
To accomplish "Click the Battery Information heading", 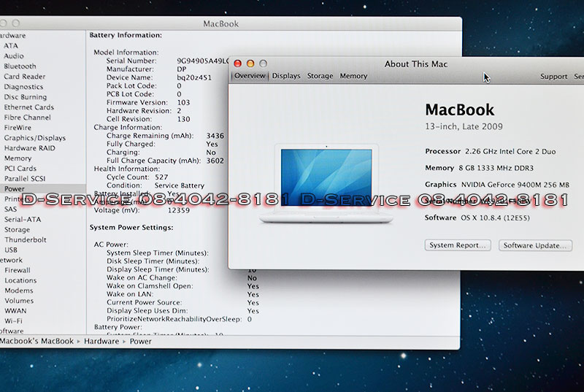I will click(x=126, y=35).
